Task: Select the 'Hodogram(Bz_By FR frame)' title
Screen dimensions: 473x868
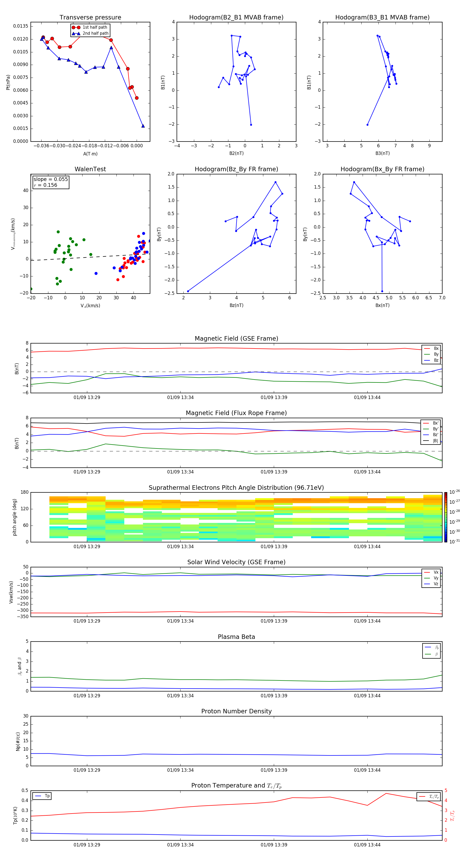Action: tap(236, 169)
